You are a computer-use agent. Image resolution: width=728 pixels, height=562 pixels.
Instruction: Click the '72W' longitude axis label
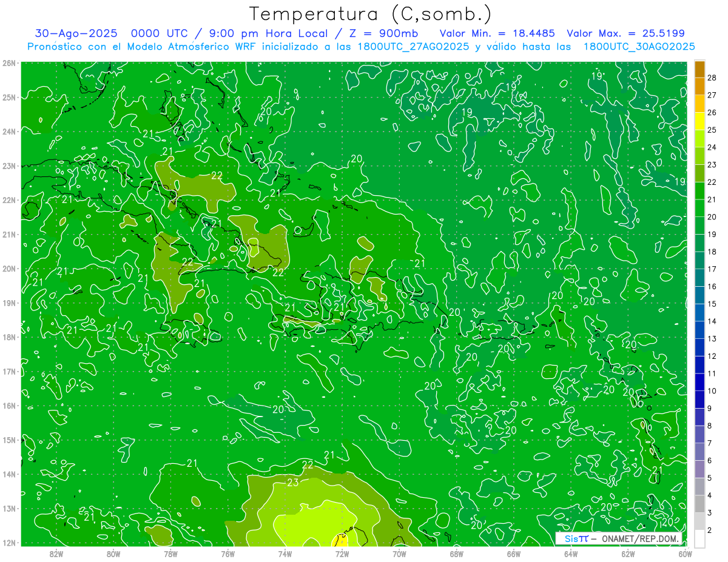342,554
